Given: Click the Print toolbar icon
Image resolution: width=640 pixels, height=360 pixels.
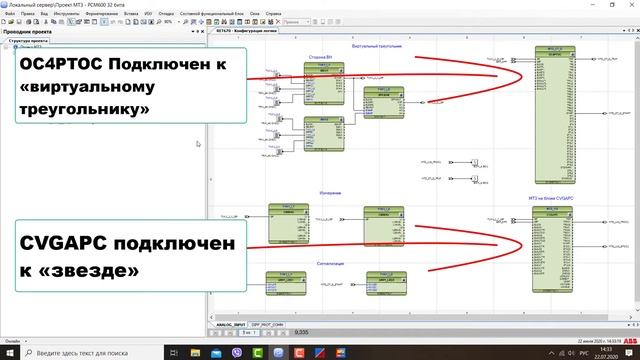Looking at the screenshot, I should [x=29, y=22].
